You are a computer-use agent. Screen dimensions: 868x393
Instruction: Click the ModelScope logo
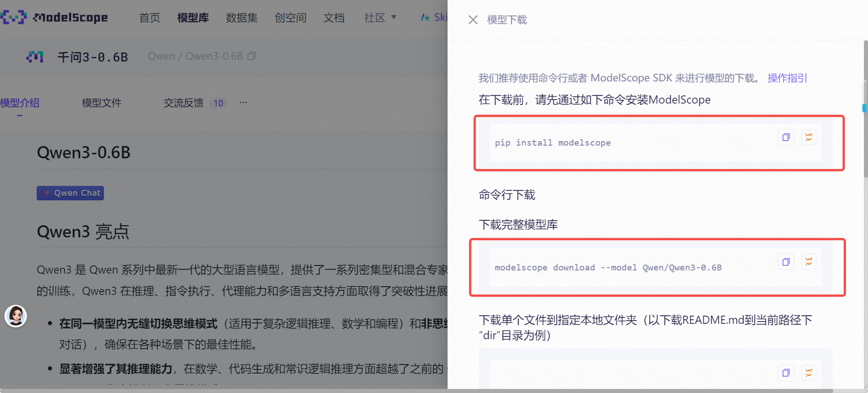tap(54, 18)
